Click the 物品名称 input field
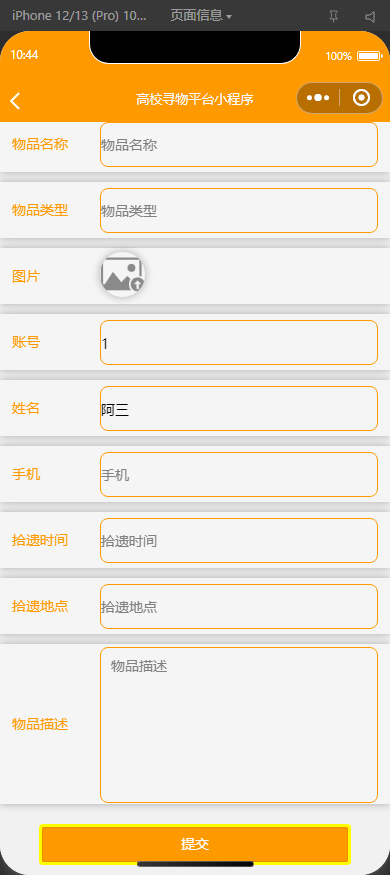390x875 pixels. [x=239, y=145]
